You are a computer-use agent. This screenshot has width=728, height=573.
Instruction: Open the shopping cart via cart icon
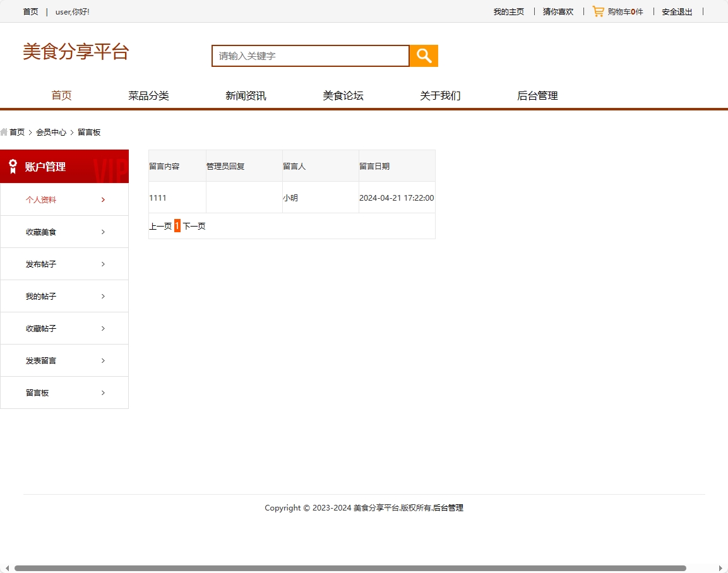coord(597,11)
